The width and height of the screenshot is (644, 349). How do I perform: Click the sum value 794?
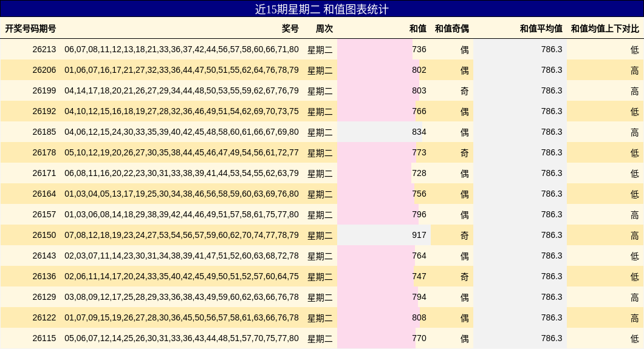[x=419, y=297]
